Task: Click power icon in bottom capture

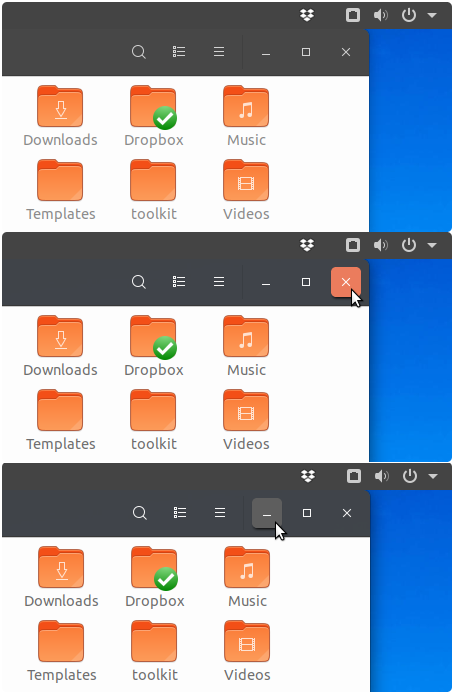Action: click(x=410, y=476)
